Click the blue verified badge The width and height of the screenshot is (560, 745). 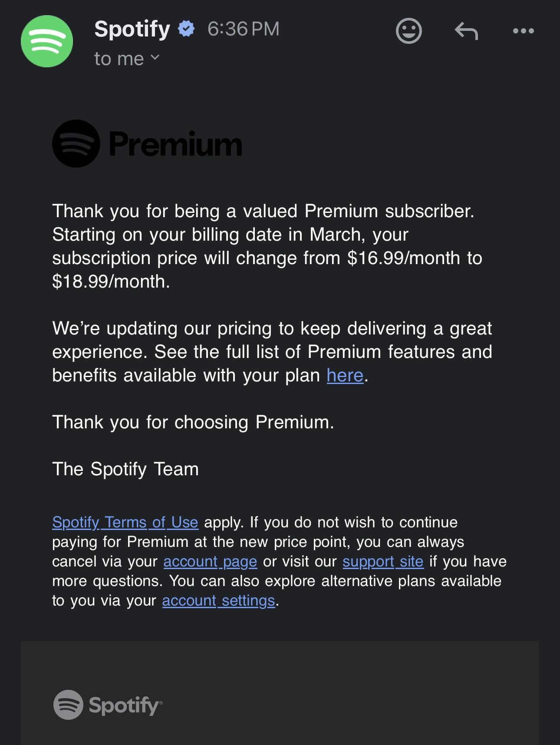coord(186,29)
